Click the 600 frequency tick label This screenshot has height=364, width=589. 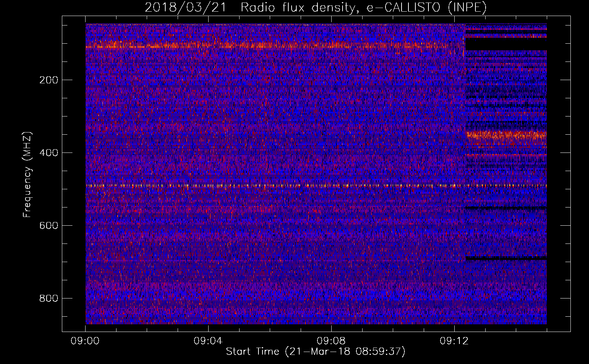49,226
